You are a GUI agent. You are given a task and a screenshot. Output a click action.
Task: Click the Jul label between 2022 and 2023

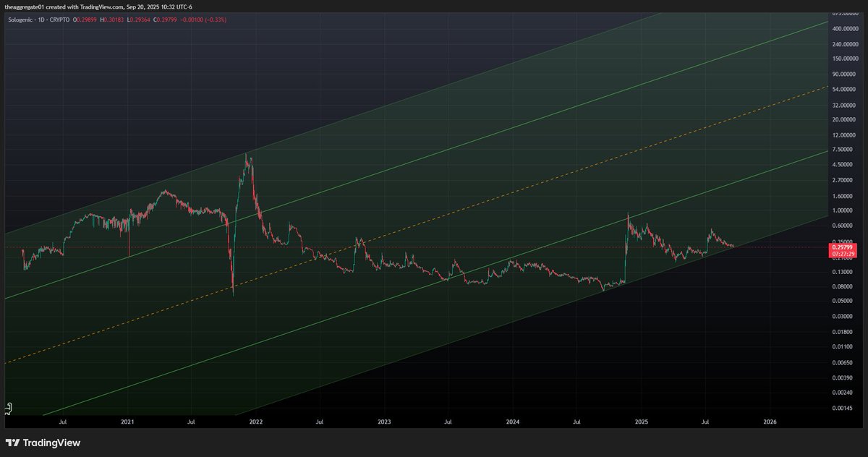tap(320, 421)
